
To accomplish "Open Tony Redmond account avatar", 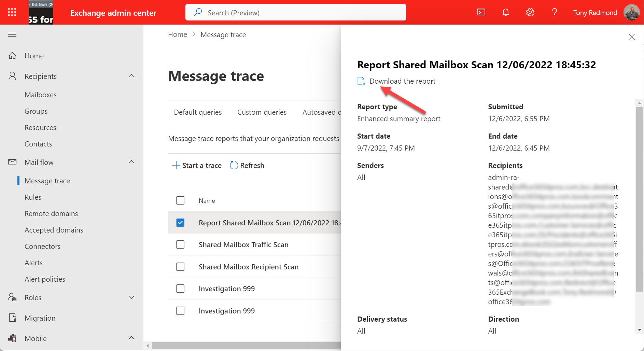I will click(631, 13).
